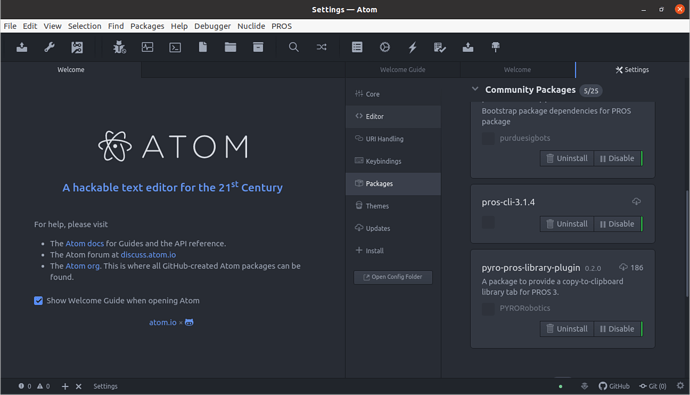The width and height of the screenshot is (690, 395).
Task: Collapse the Community Packages section chevron
Action: click(x=475, y=89)
